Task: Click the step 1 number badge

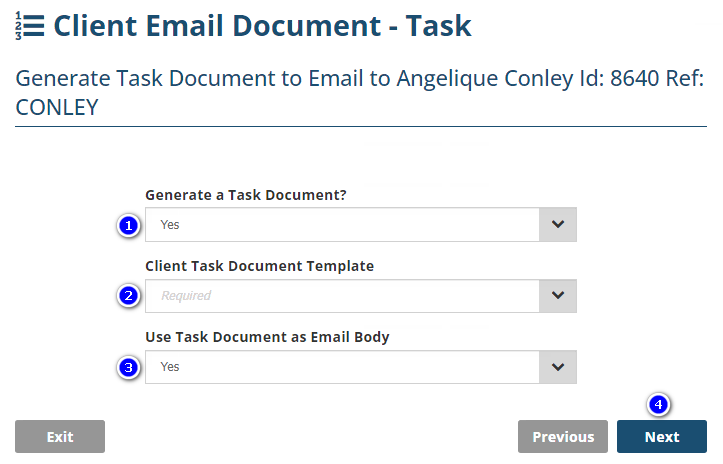Action: (x=128, y=225)
